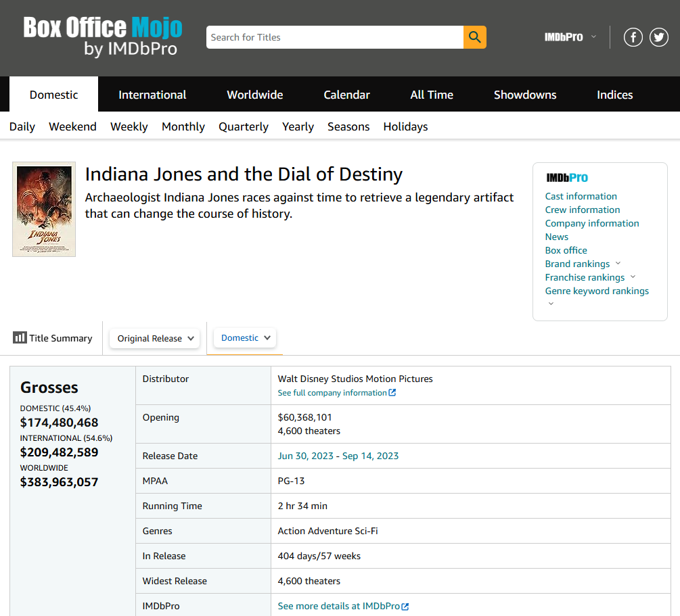Click the Title Summary bar chart icon
680x616 pixels.
click(x=20, y=337)
